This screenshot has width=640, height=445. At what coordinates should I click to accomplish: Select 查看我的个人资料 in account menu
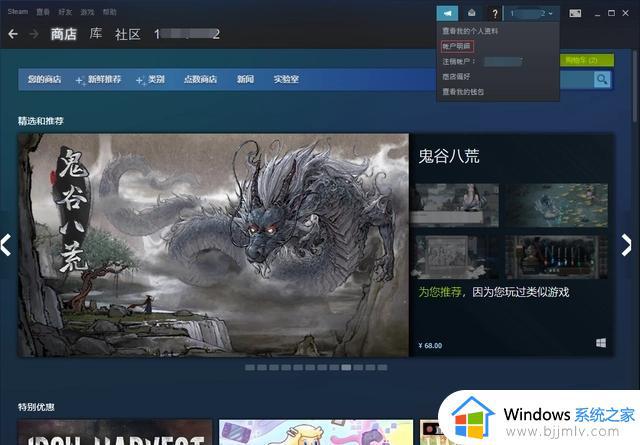(470, 31)
